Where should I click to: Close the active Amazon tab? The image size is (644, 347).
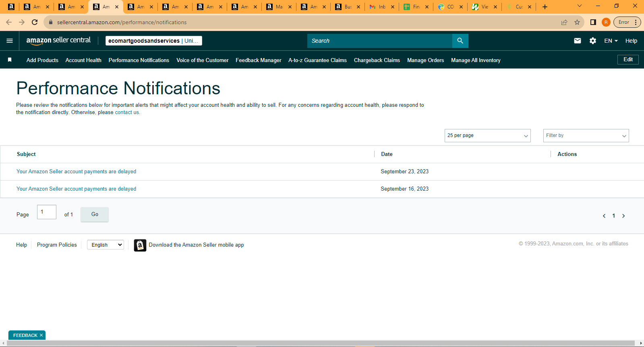point(117,7)
